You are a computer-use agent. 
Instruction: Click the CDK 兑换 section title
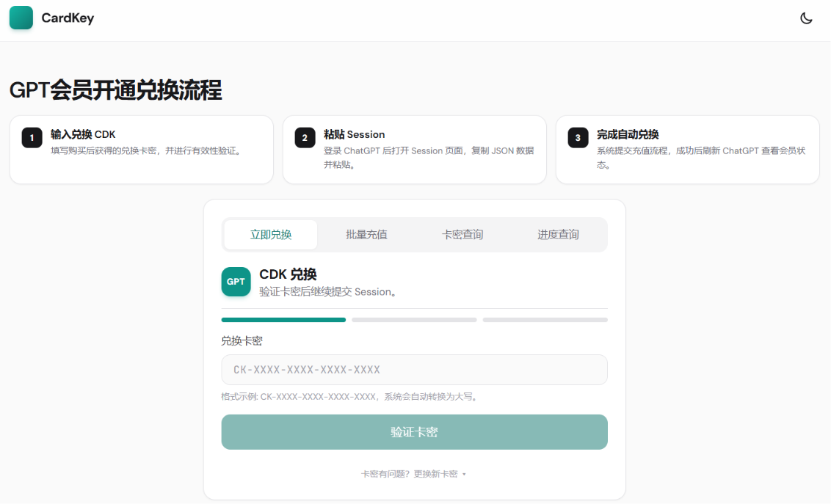click(288, 274)
